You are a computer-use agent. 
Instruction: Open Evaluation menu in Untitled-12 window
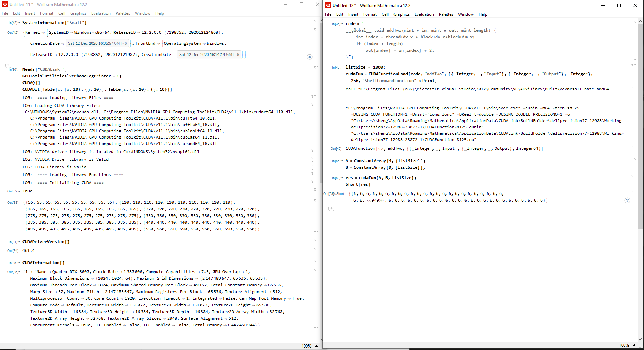pos(424,14)
